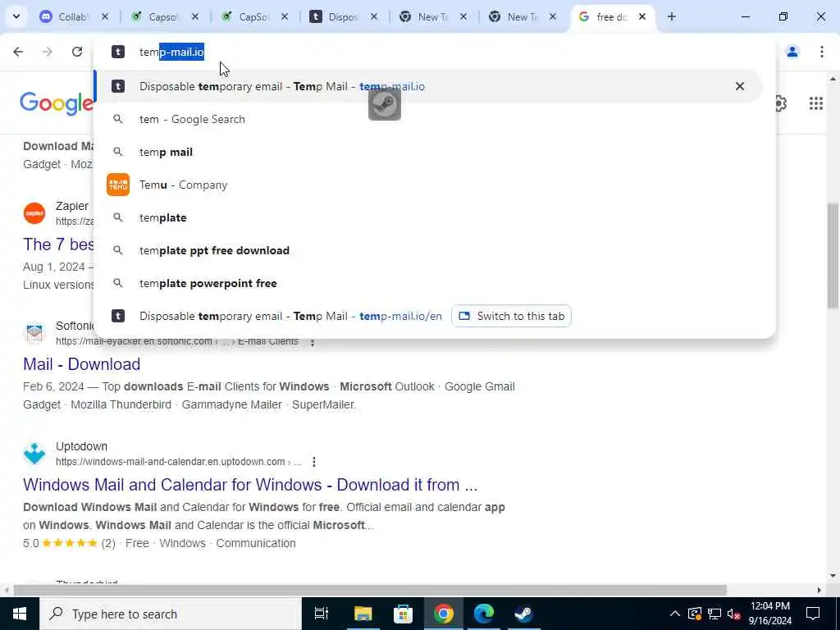
Task: Click the Zapier site icon
Action: (x=34, y=213)
